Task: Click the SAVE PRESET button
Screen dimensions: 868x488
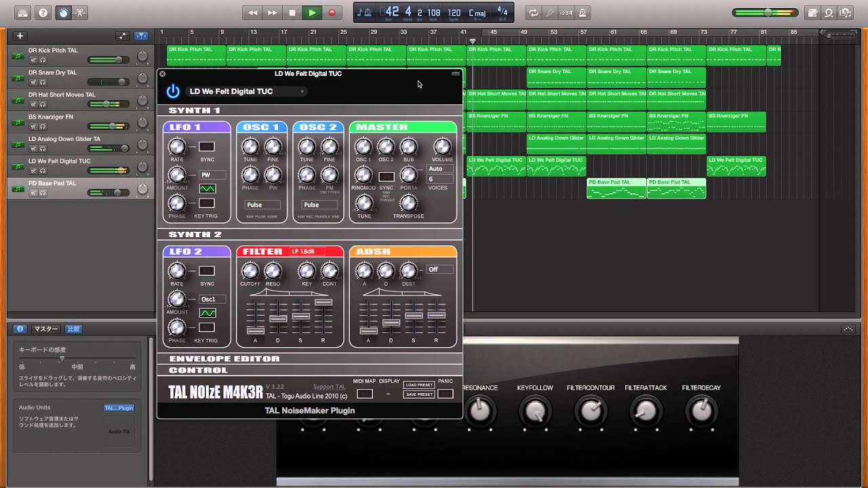Action: click(x=419, y=394)
